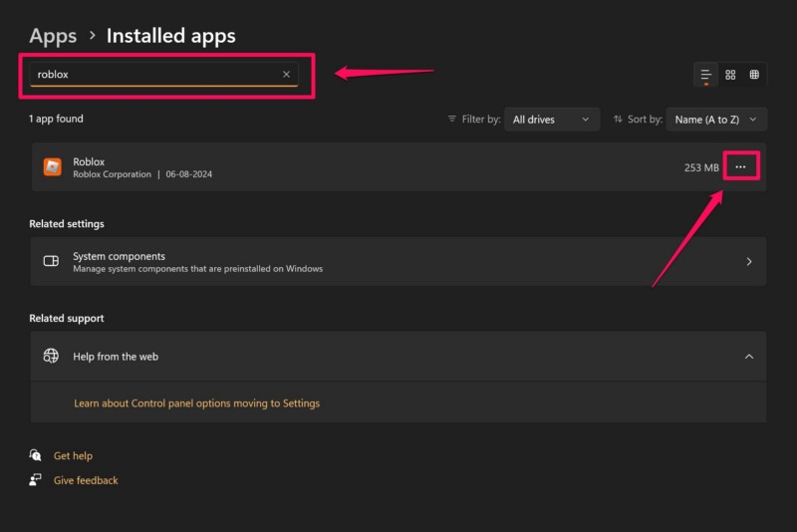Switch to grid view layout

[x=730, y=75]
